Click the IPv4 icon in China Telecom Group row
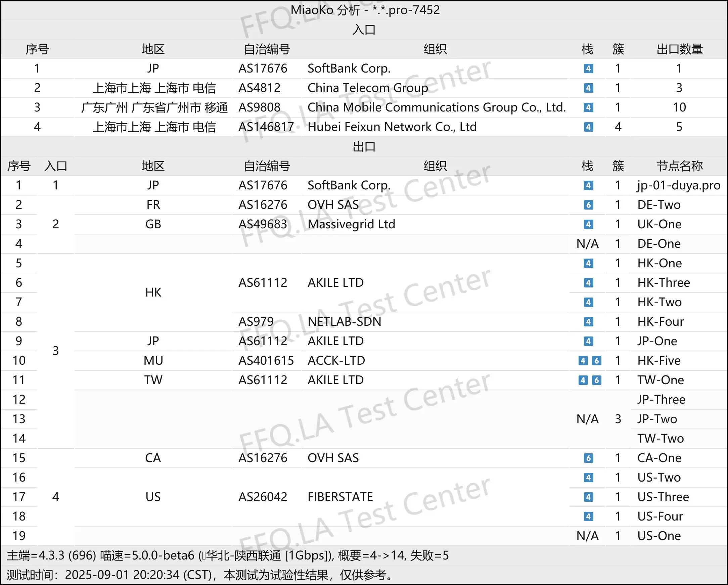Viewport: 728px width, 585px height. pos(588,88)
